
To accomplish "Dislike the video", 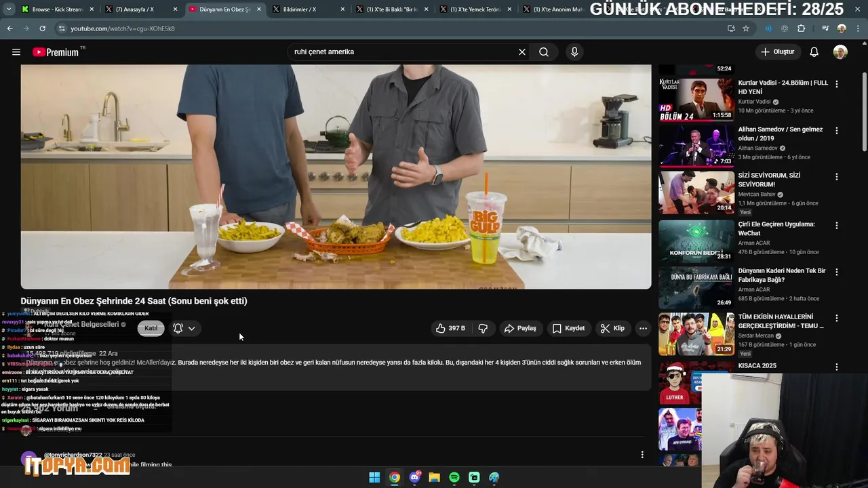I will pyautogui.click(x=483, y=328).
